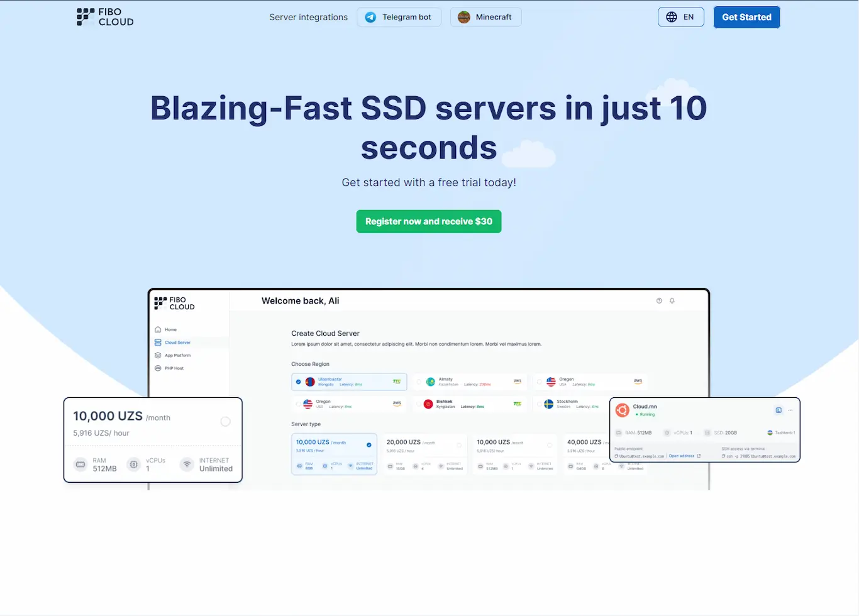Image resolution: width=859 pixels, height=616 pixels.
Task: Click the Minecraft block icon
Action: [464, 17]
